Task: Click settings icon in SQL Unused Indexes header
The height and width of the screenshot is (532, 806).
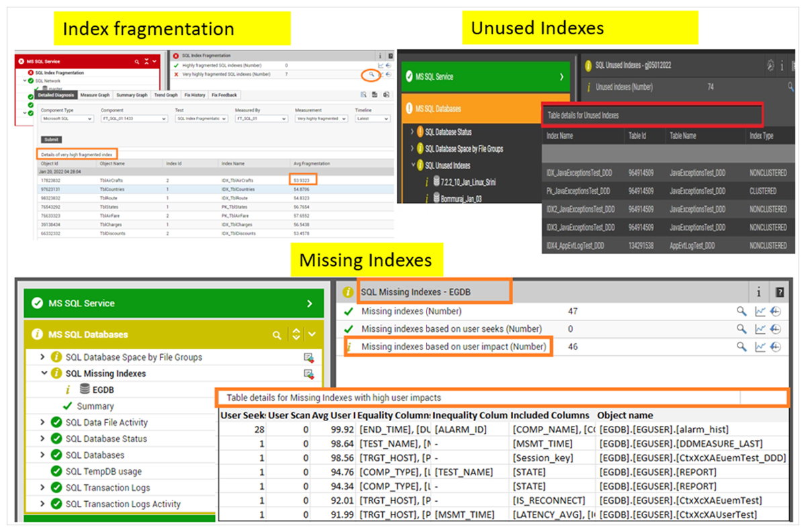Action: click(x=769, y=65)
